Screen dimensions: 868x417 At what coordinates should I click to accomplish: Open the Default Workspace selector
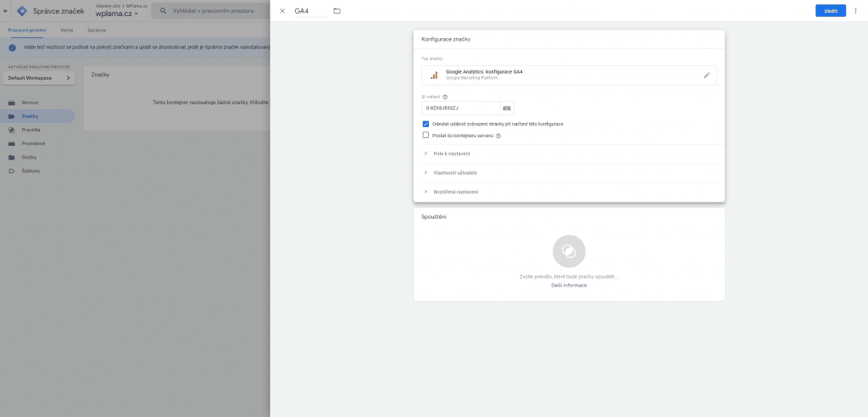point(39,78)
